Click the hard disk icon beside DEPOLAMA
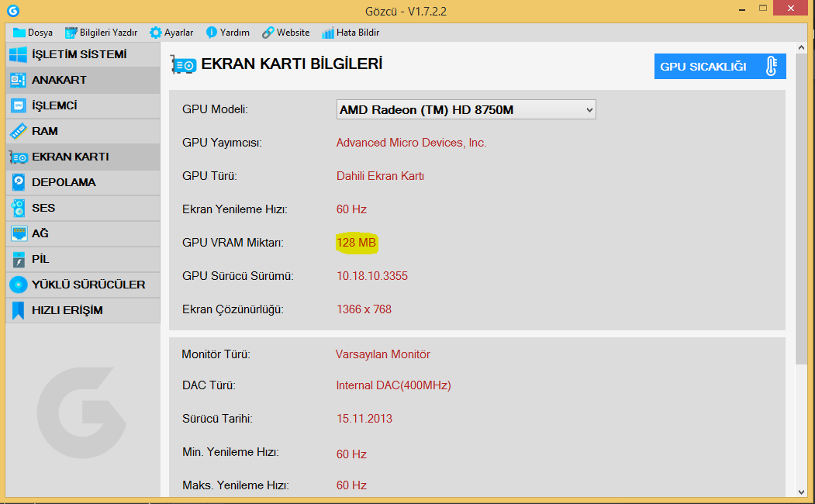815x504 pixels. pos(18,182)
